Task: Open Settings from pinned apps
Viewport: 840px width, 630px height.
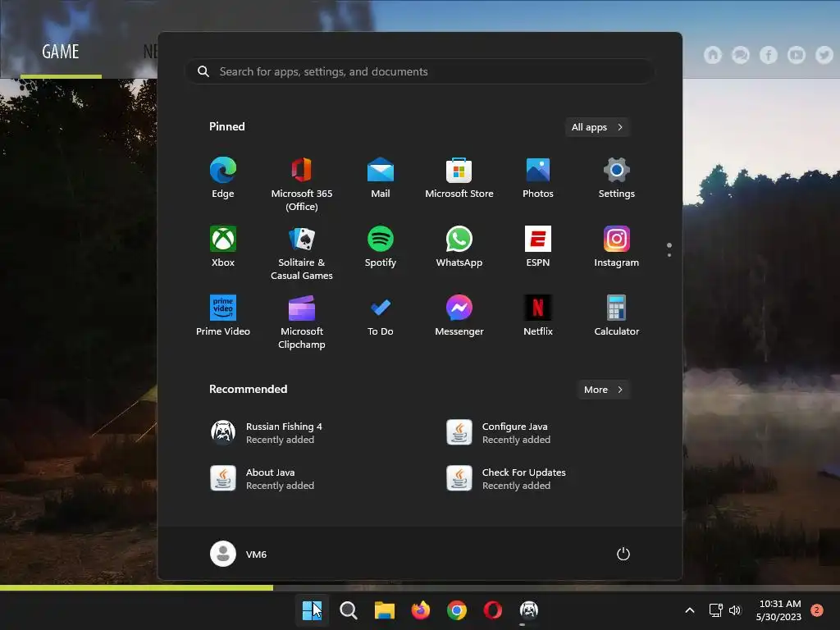Action: coord(617,178)
